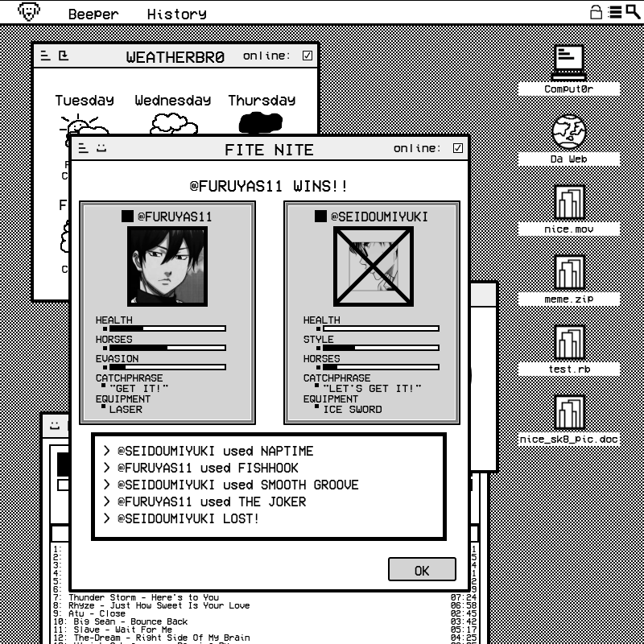Open the History menu
This screenshot has height=644, width=644.
(x=176, y=14)
